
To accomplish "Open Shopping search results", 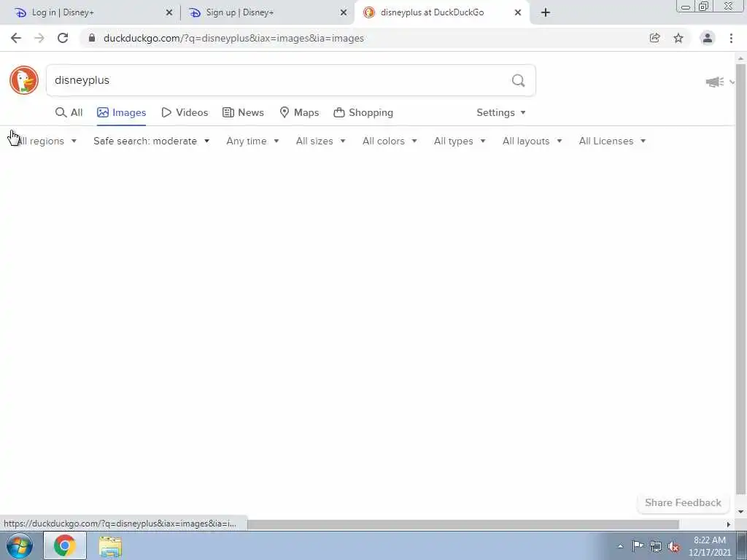I will [363, 112].
